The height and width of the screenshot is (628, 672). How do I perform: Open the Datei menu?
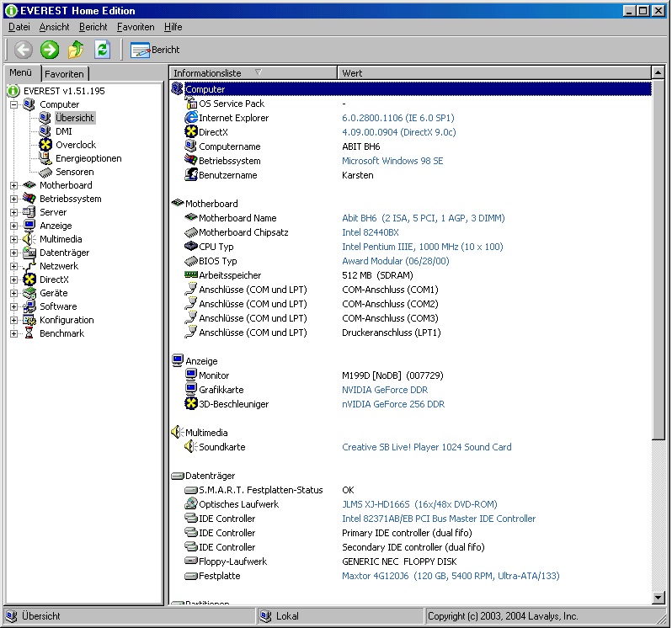19,27
